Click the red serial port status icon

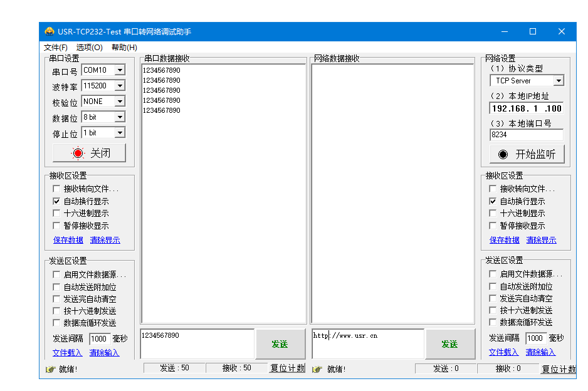78,153
